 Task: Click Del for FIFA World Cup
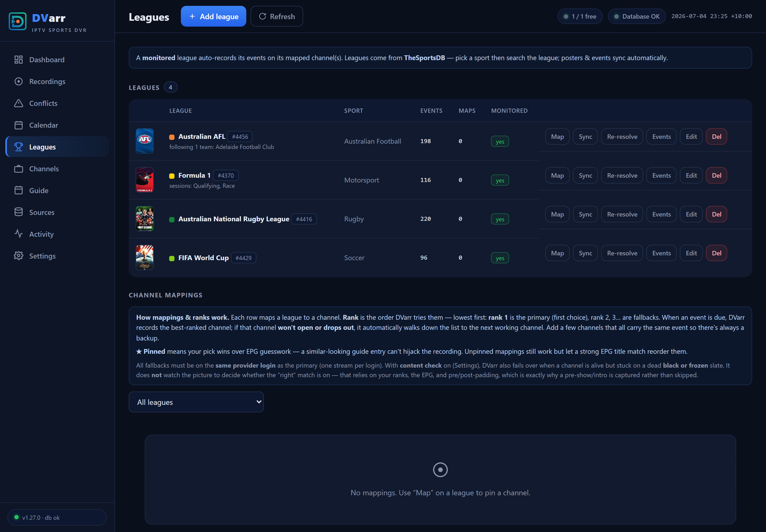point(716,253)
